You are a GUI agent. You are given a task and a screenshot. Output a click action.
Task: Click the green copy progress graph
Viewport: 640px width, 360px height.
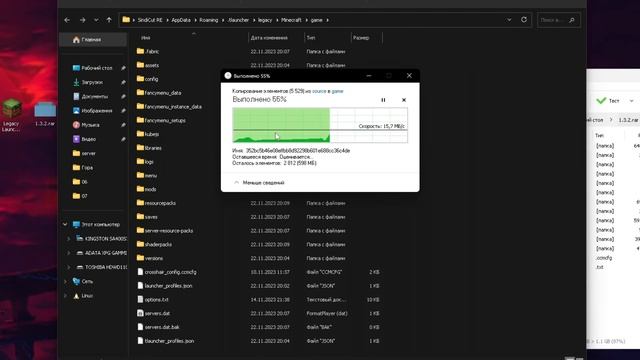click(320, 125)
